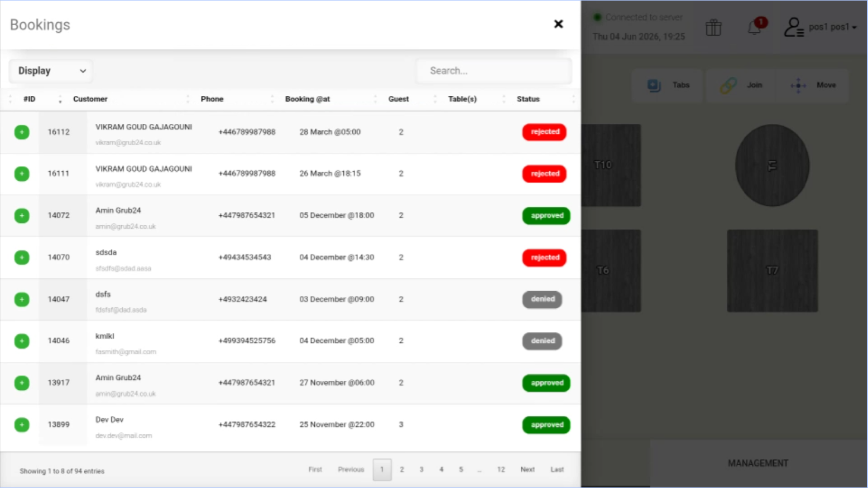Expand booking 16112 row with green plus

pos(22,132)
